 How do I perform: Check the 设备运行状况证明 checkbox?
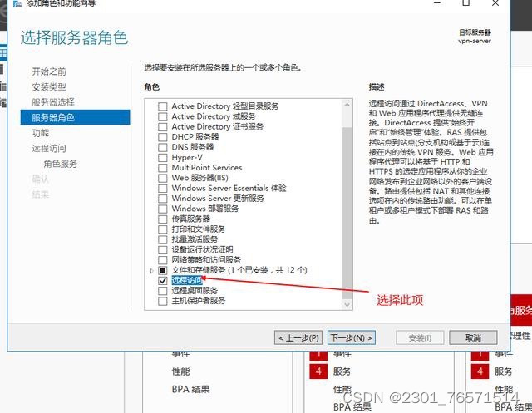163,249
